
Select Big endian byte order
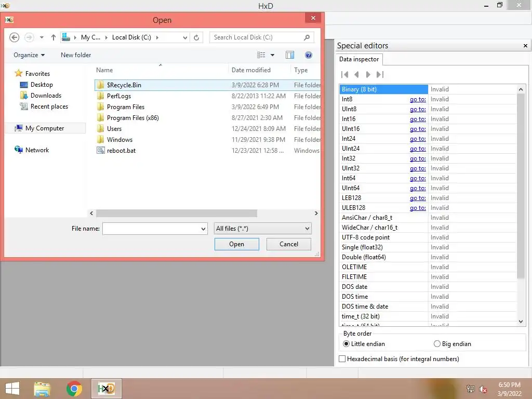click(x=453, y=344)
